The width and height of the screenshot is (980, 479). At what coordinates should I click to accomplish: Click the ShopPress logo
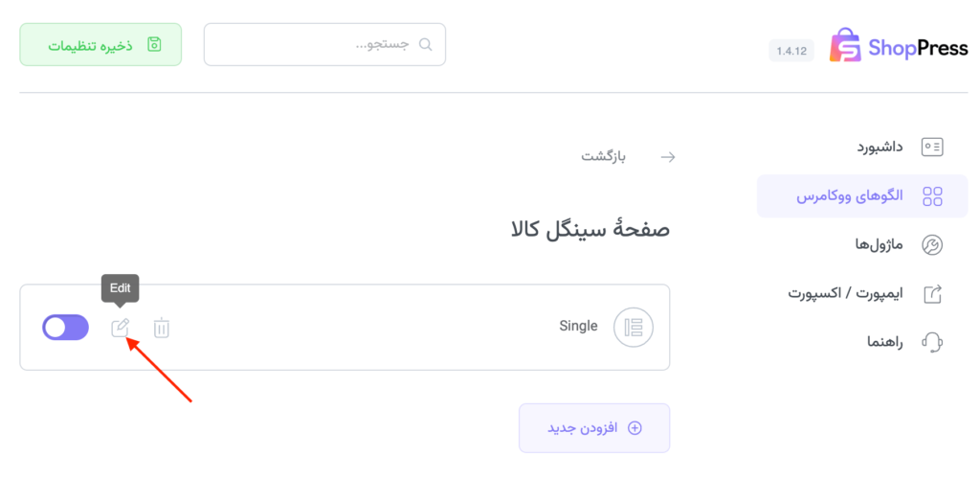click(898, 45)
